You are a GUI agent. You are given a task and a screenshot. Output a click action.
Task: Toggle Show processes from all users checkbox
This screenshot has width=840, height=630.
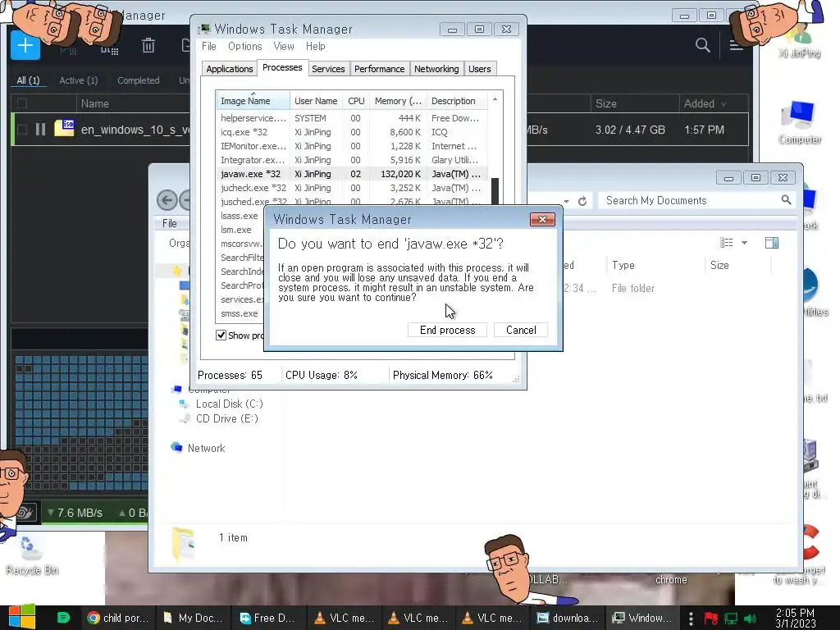pyautogui.click(x=221, y=336)
